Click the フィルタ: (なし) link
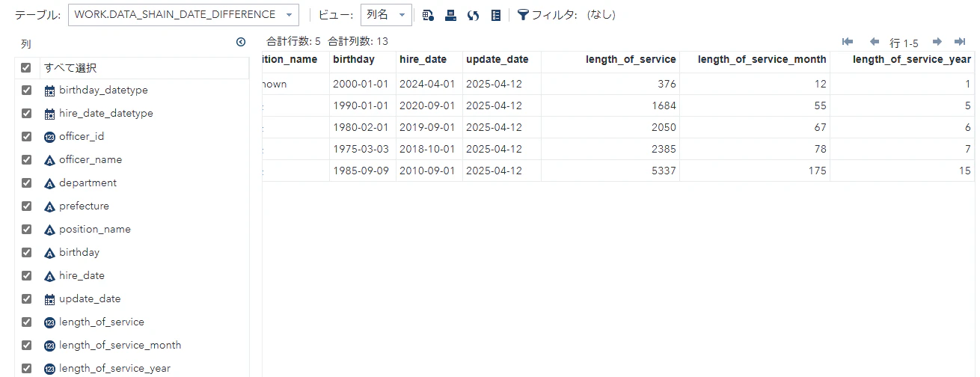This screenshot has width=980, height=377. point(573,15)
